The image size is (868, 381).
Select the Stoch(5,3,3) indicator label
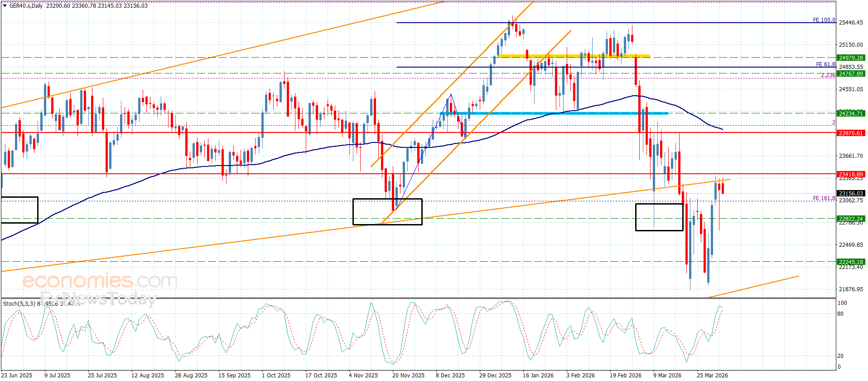click(19, 303)
